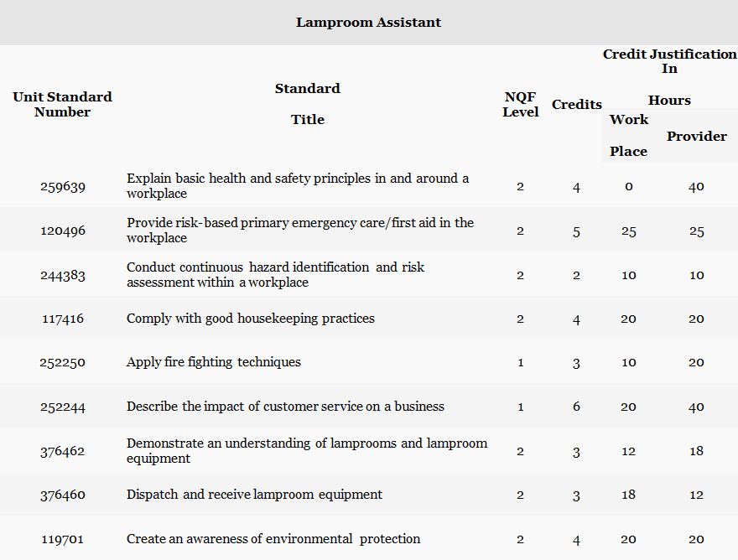
Task: Click the Lamproom Assistant table heading
Action: point(368,23)
